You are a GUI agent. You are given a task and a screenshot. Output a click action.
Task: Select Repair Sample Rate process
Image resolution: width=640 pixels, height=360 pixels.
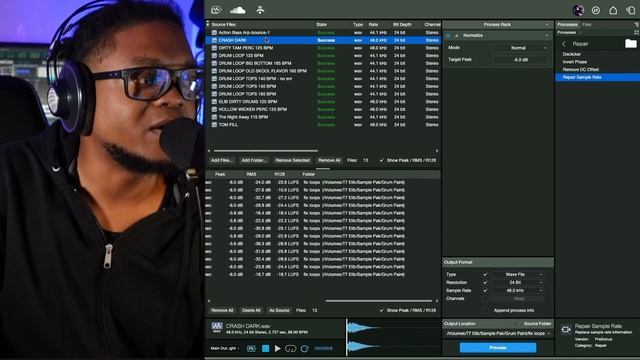click(597, 77)
